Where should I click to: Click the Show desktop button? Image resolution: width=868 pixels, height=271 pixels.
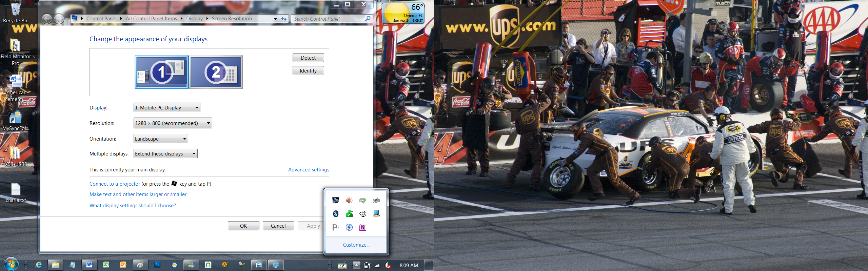click(x=429, y=265)
